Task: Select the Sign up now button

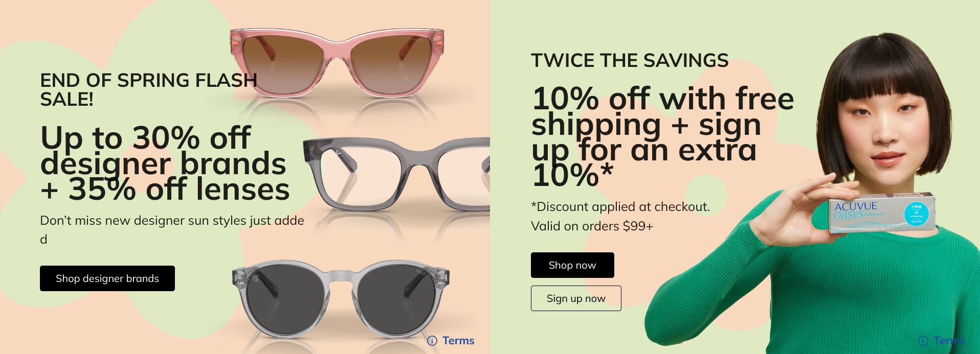Action: tap(576, 298)
